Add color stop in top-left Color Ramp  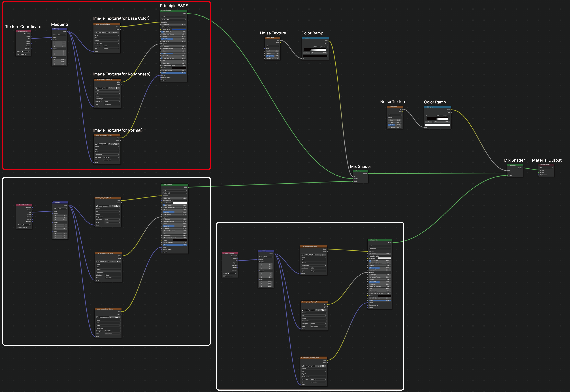coord(304,47)
